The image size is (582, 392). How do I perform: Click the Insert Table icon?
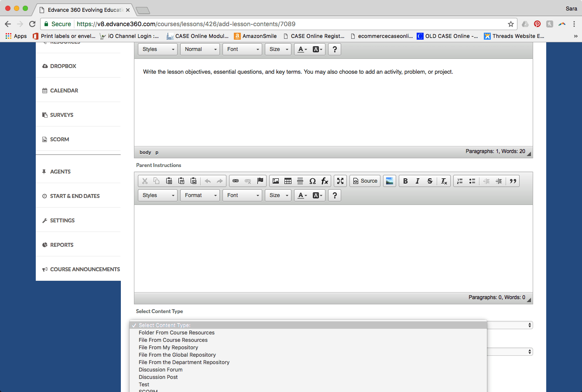point(288,181)
